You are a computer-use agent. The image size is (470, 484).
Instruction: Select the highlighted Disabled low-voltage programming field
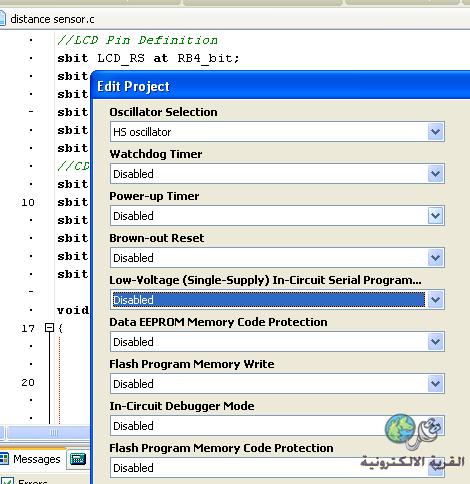(x=269, y=300)
